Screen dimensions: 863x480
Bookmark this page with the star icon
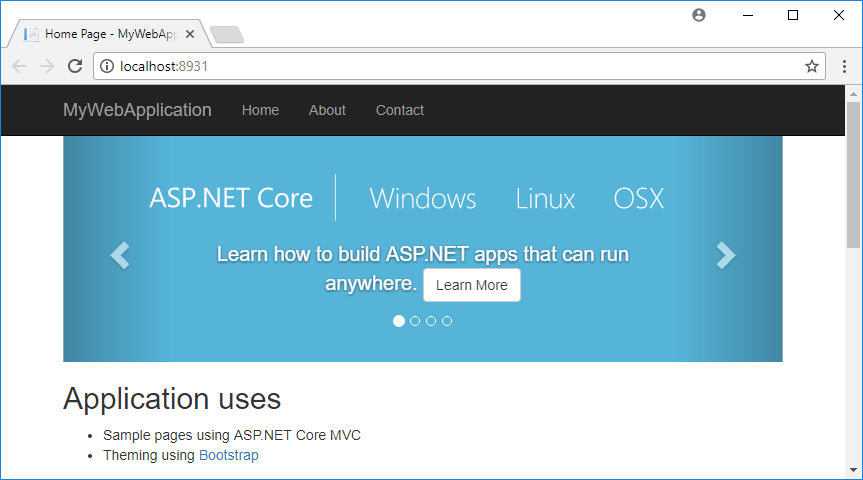812,67
